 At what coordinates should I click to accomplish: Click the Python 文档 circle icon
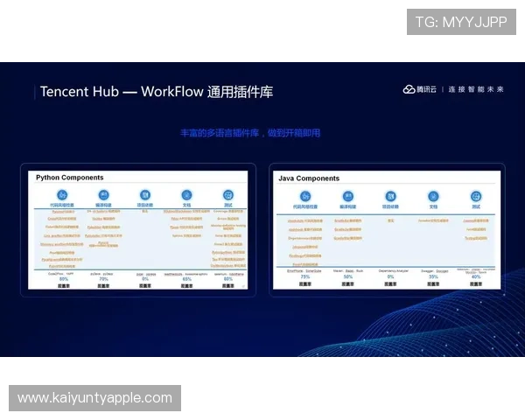click(x=186, y=194)
